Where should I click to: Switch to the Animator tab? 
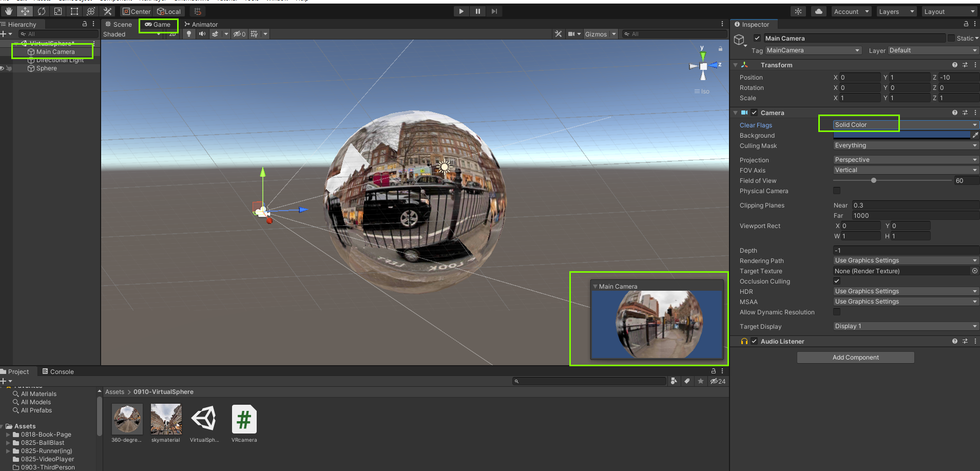201,24
